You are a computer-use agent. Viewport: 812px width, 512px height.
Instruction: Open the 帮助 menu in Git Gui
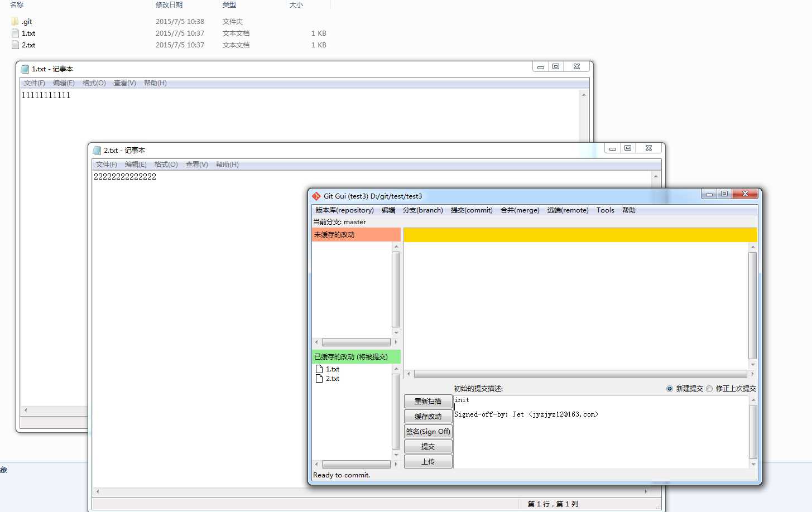click(629, 210)
